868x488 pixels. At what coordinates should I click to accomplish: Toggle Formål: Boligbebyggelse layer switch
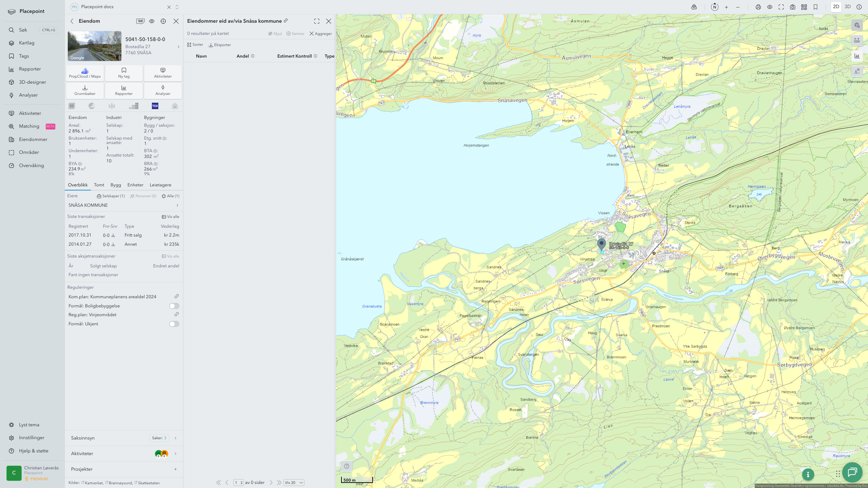click(174, 306)
